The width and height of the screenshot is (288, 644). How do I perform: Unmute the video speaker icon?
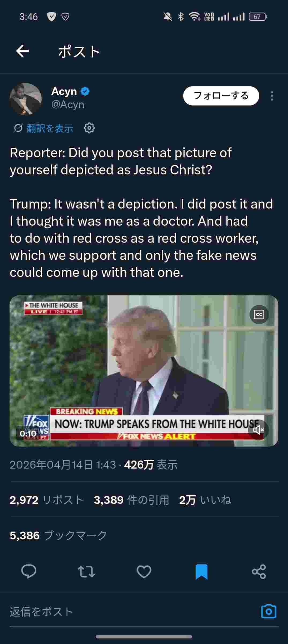tap(258, 430)
